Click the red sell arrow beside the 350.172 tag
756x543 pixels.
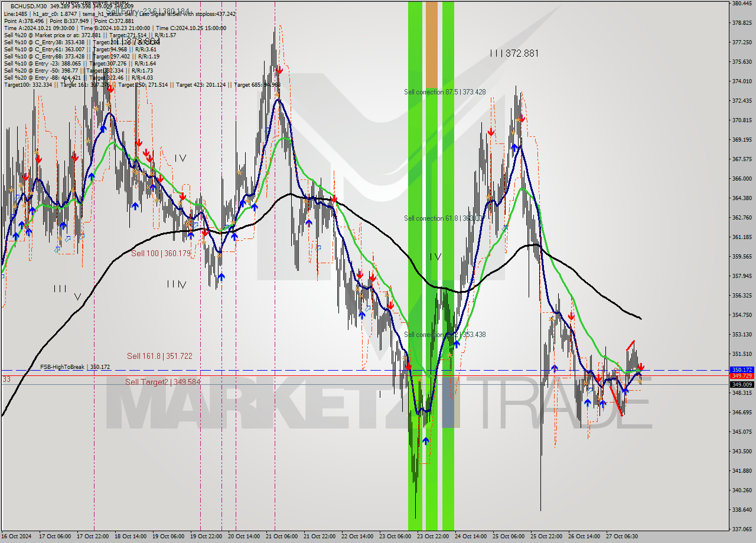coord(642,367)
